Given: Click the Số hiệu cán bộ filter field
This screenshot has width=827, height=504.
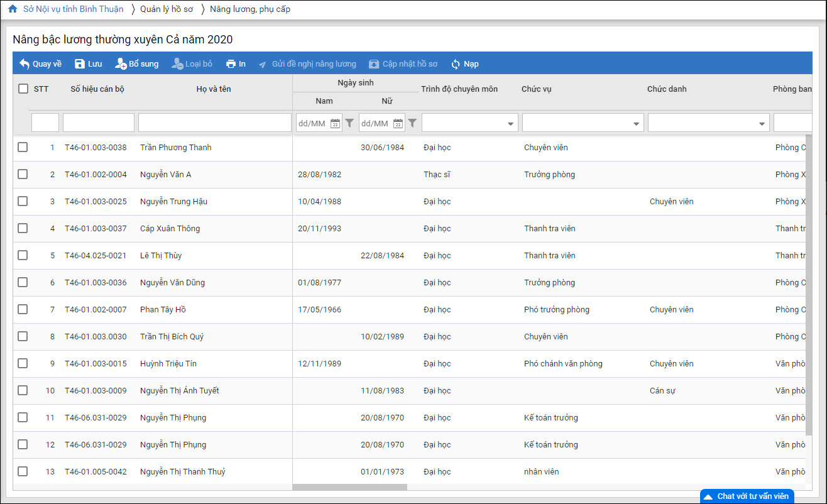Looking at the screenshot, I should coord(99,123).
